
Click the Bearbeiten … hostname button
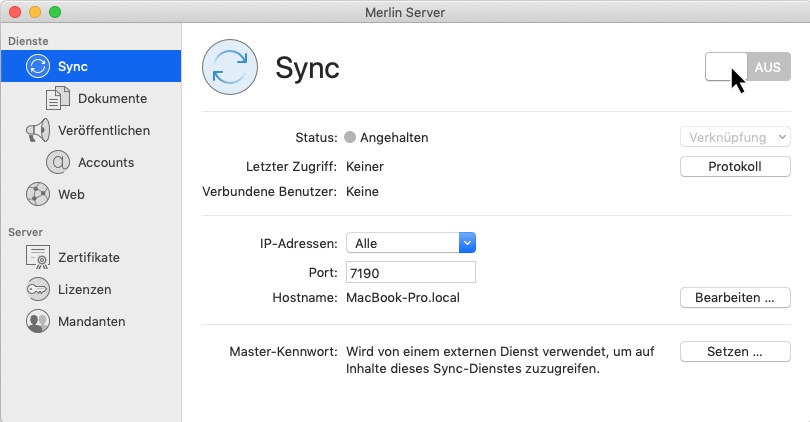point(735,298)
